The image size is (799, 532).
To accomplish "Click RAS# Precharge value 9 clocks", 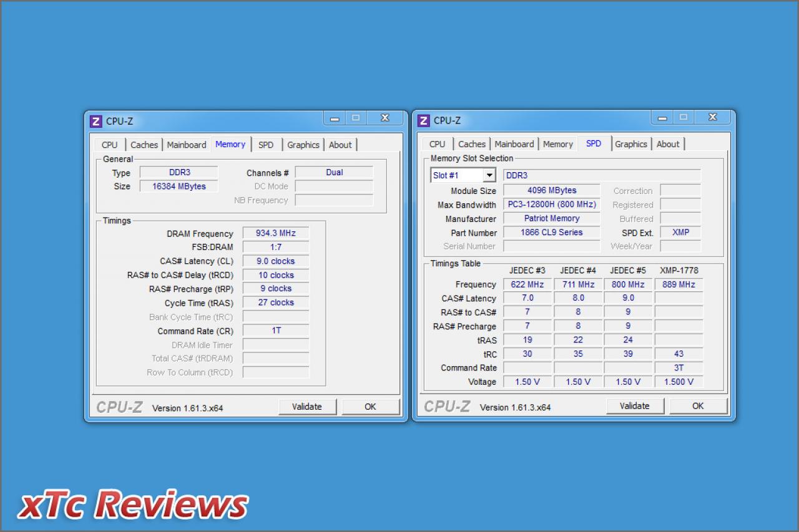I will 276,289.
